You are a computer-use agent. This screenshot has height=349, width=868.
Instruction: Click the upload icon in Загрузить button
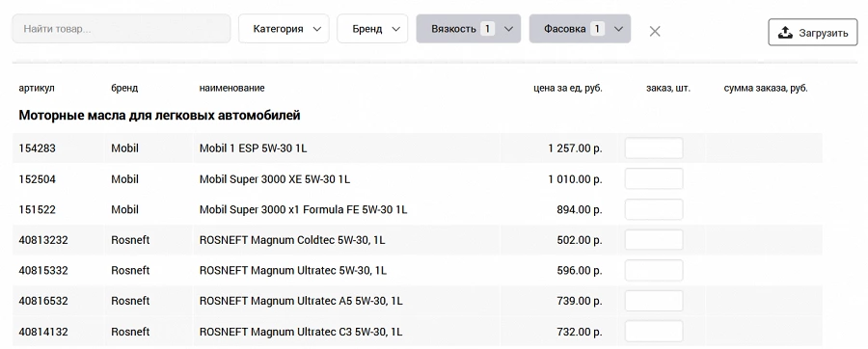click(x=785, y=33)
